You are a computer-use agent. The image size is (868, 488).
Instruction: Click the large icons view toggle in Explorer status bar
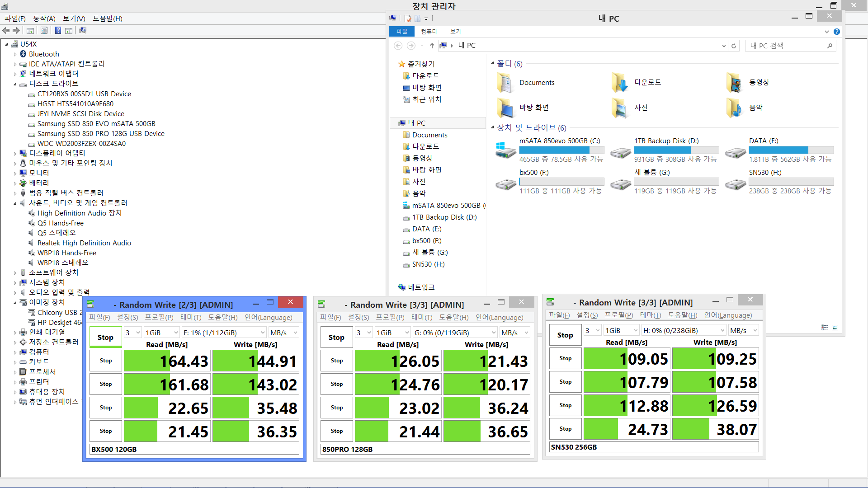coord(835,328)
